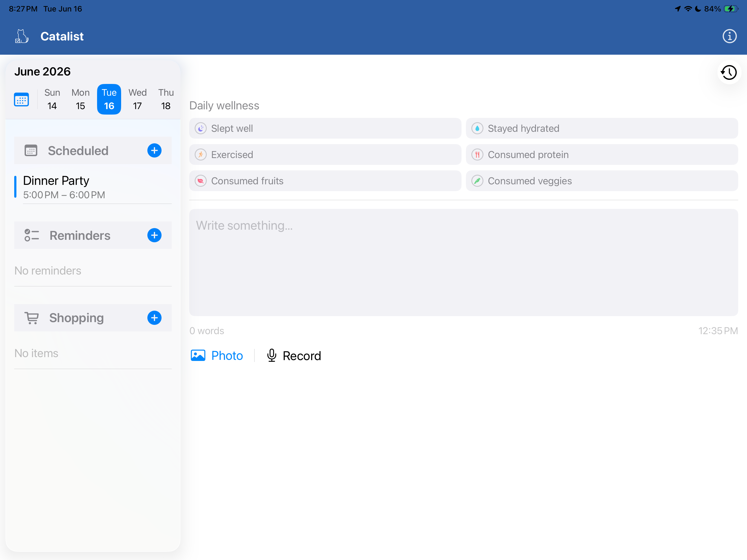Add a new Shopping item
The image size is (747, 560).
(154, 318)
